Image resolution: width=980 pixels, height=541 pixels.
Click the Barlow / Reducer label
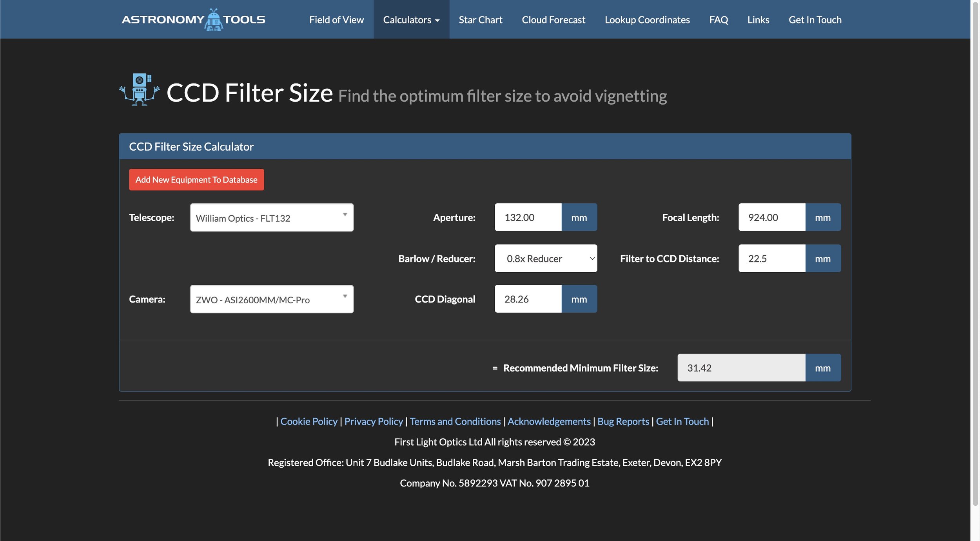437,259
